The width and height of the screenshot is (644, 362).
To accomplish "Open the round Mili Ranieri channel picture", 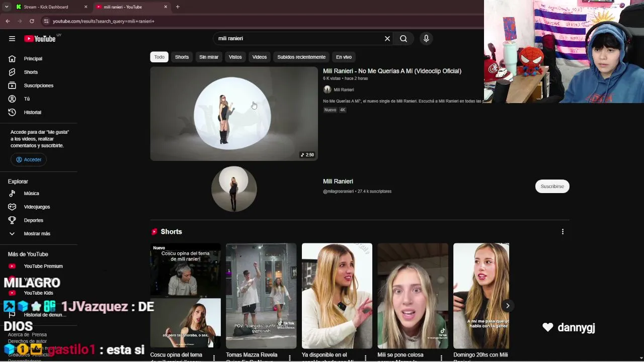I will (234, 189).
